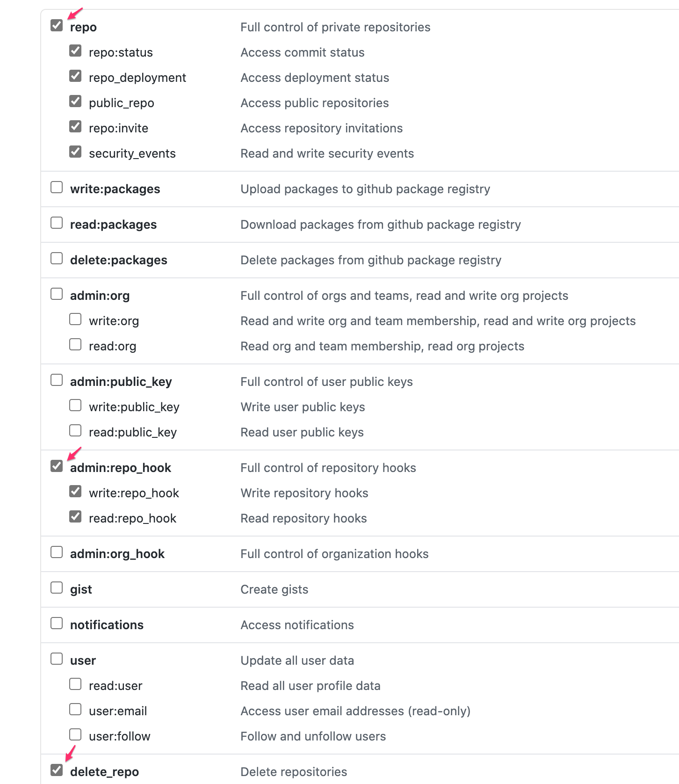Disable the repo:invite scope

tap(75, 126)
